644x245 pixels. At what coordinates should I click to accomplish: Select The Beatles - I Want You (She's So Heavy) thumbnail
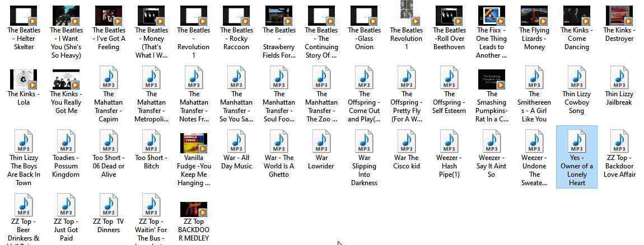(x=66, y=16)
